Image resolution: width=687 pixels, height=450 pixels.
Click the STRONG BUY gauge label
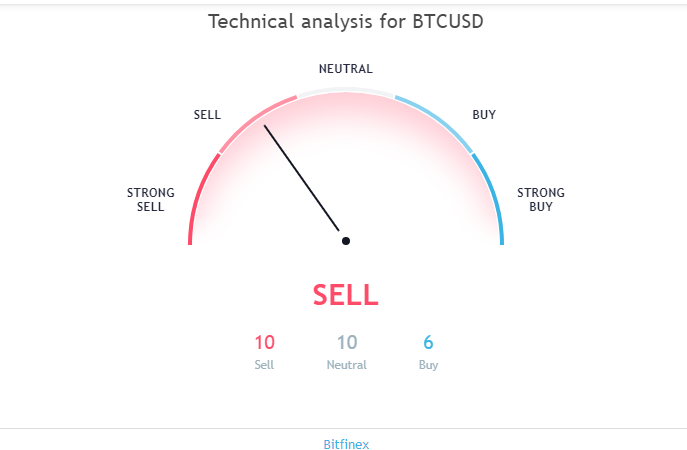(541, 199)
